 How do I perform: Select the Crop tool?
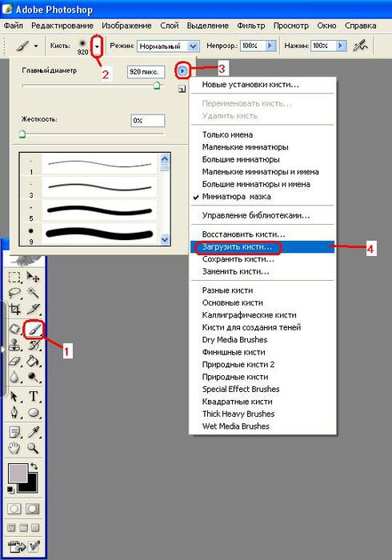point(14,310)
